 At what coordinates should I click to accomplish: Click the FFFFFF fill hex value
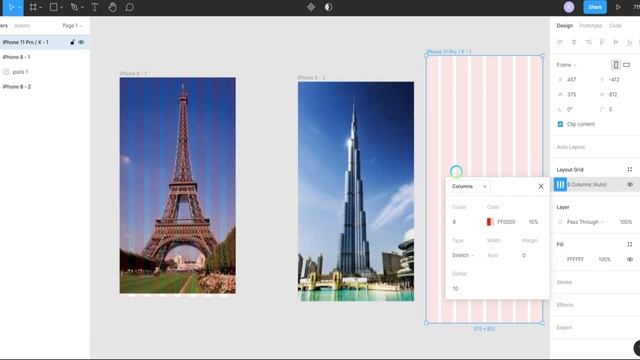click(575, 259)
